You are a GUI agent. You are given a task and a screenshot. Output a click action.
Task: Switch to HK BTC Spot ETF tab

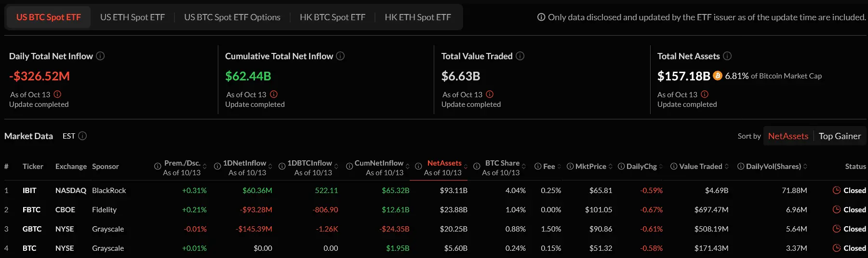point(333,17)
